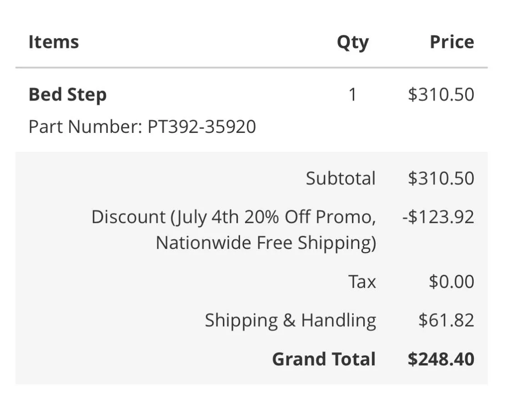Click the Subtotal label
The width and height of the screenshot is (532, 415).
tap(341, 178)
